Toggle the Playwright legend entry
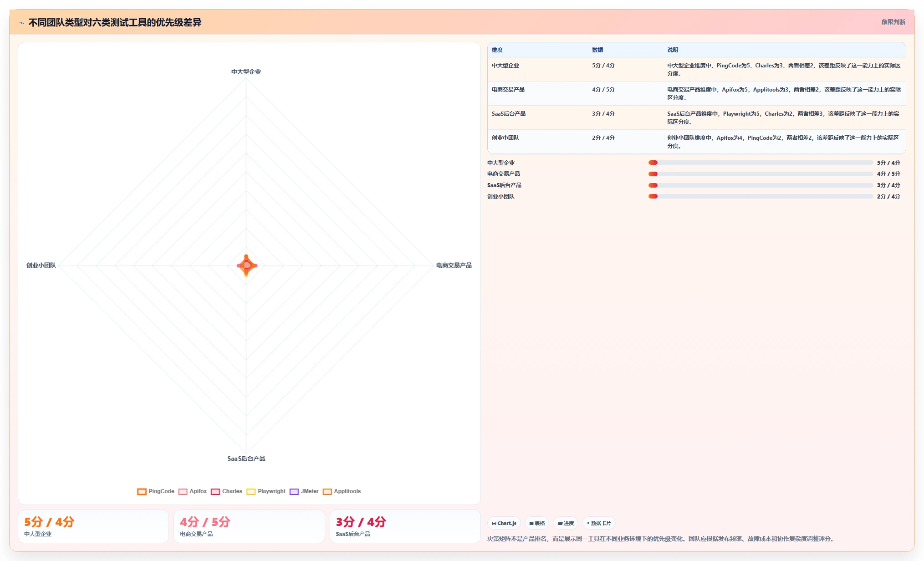Image resolution: width=924 pixels, height=561 pixels. pos(266,491)
